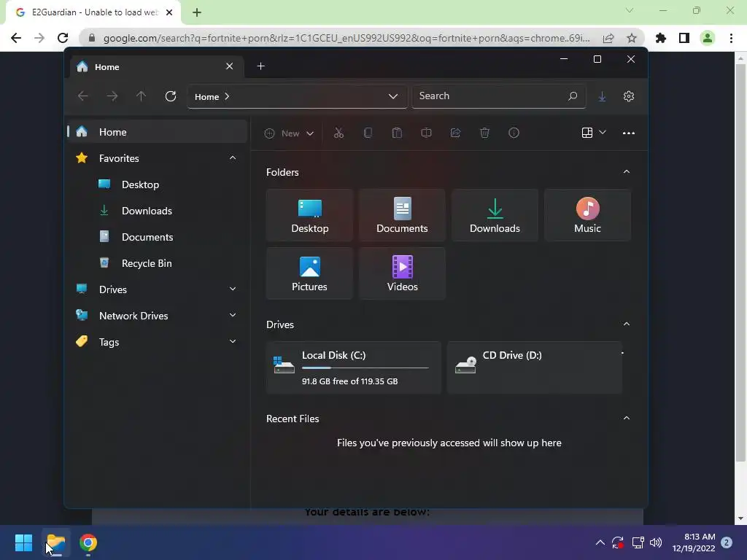Bookmark this page with star icon
Viewport: 747px width, 560px height.
click(632, 38)
